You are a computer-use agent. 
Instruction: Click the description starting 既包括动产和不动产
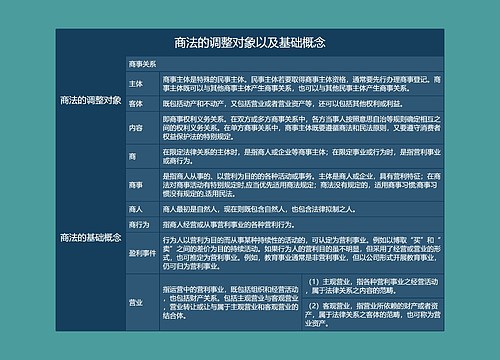click(302, 104)
